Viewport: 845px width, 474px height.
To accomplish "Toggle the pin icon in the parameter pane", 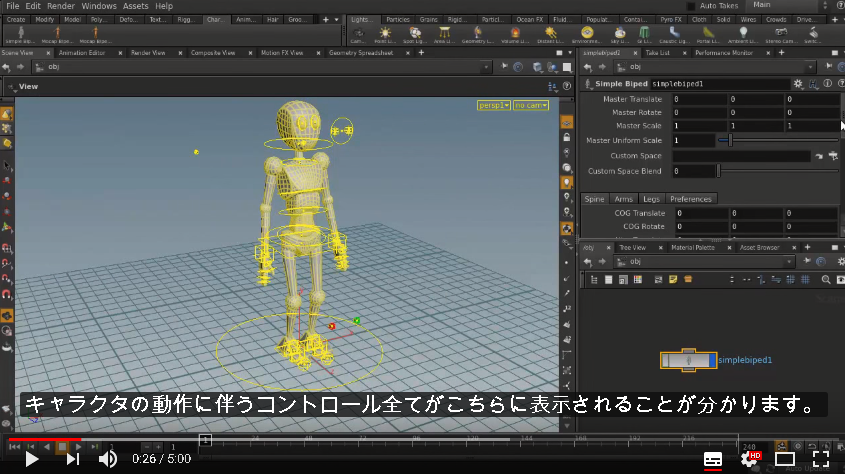I will tap(829, 67).
